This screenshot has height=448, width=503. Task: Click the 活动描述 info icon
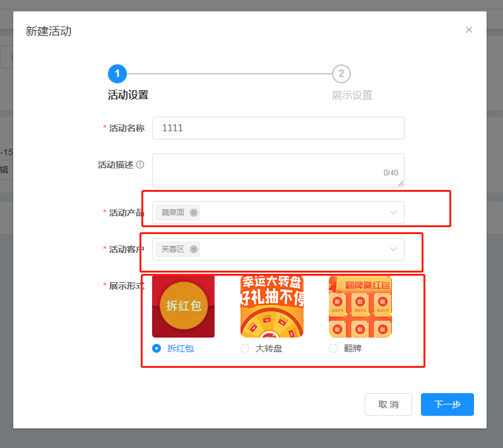140,165
